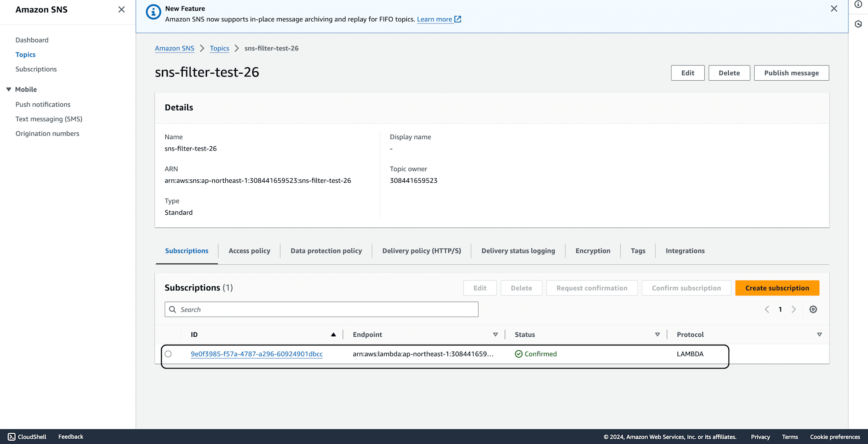Open Push notifications in sidebar

point(43,105)
